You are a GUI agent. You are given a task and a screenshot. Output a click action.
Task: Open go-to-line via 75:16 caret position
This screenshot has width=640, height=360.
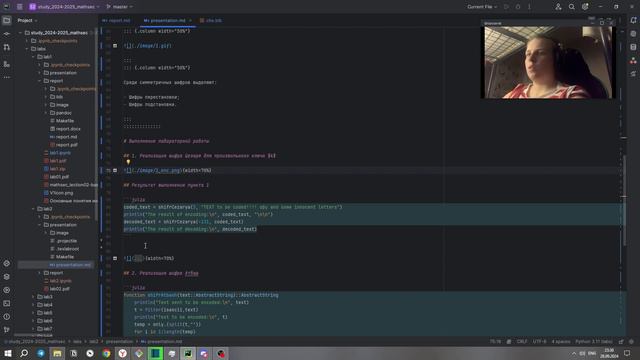[x=495, y=342]
